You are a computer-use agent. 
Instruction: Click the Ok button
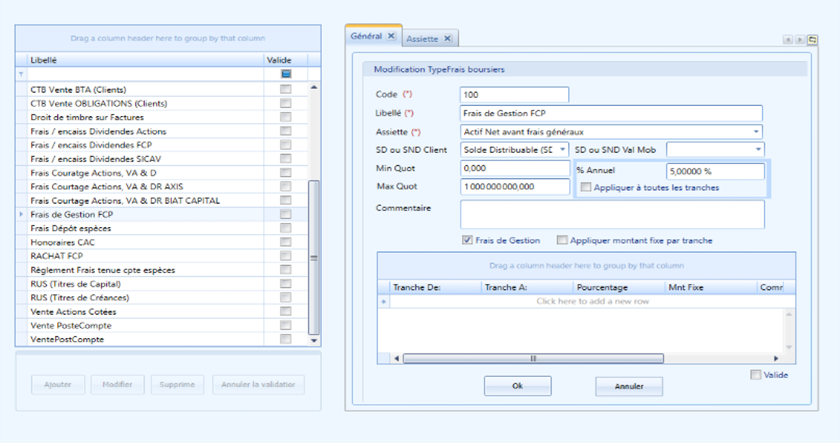point(518,386)
